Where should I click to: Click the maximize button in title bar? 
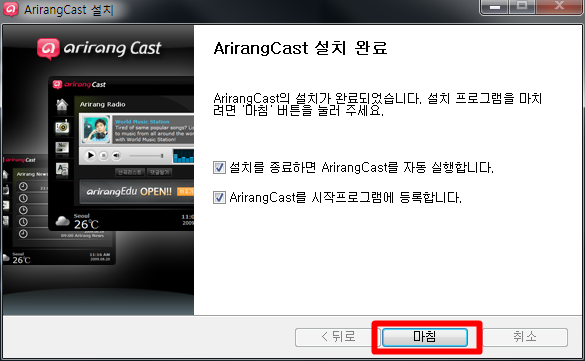click(x=522, y=7)
